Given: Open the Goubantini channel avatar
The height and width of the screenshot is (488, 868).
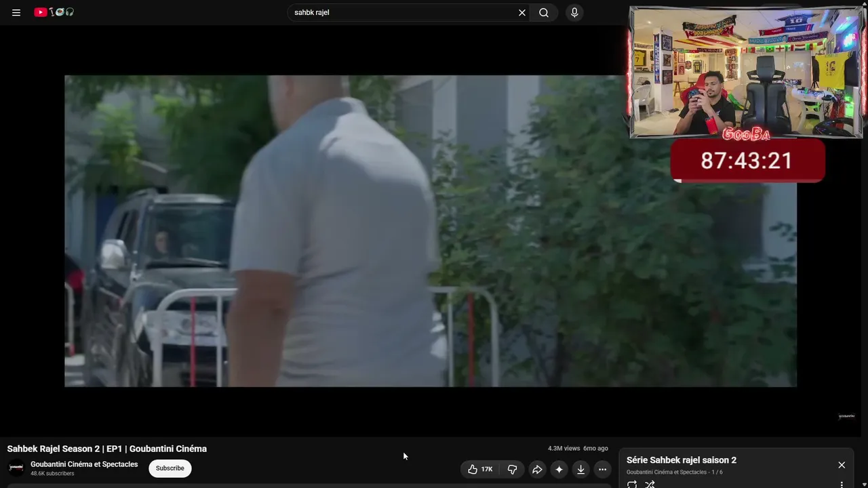Looking at the screenshot, I should click(x=16, y=468).
